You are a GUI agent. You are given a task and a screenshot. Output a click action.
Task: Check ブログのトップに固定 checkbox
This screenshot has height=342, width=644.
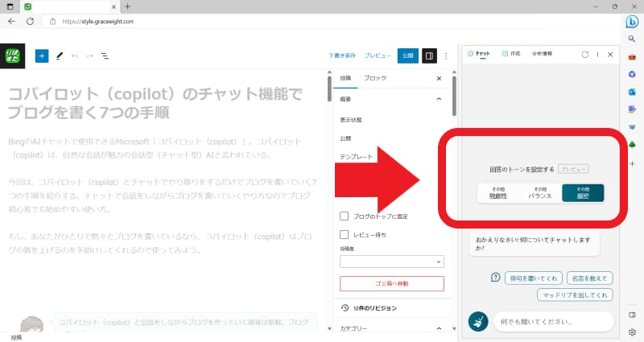click(345, 216)
